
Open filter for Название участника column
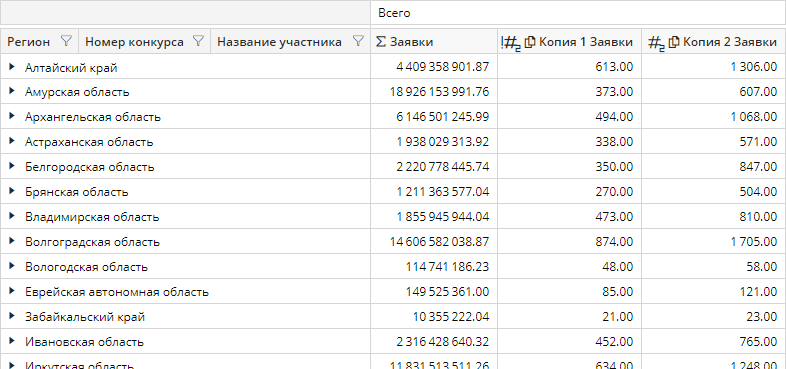[358, 42]
